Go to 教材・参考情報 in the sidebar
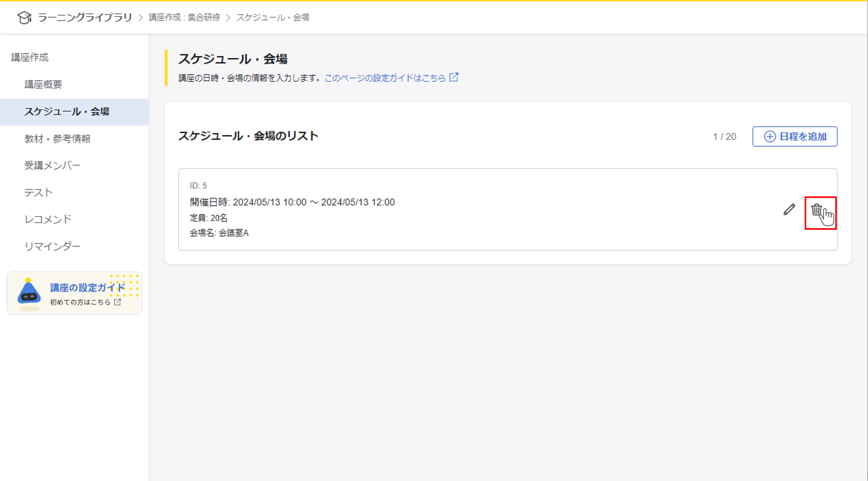 click(x=58, y=139)
